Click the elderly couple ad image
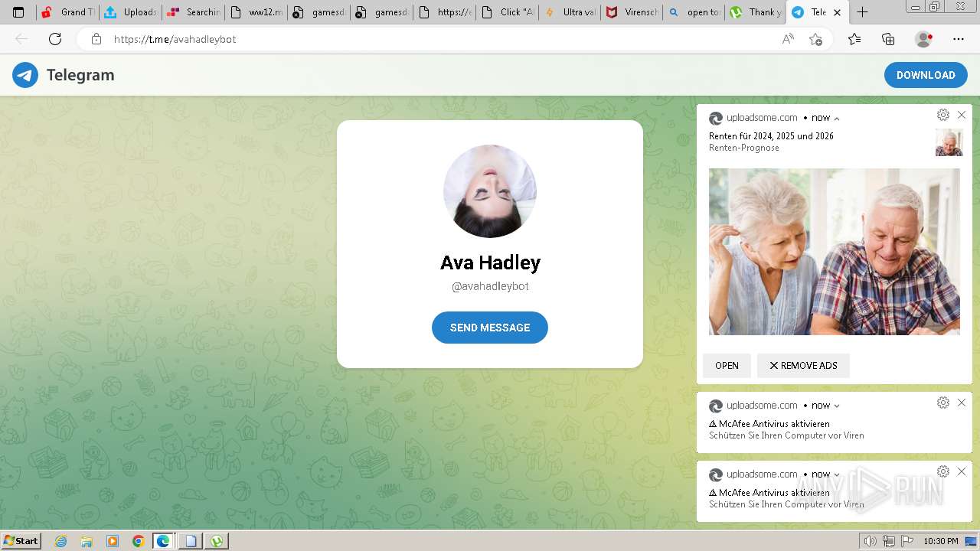 pyautogui.click(x=835, y=252)
